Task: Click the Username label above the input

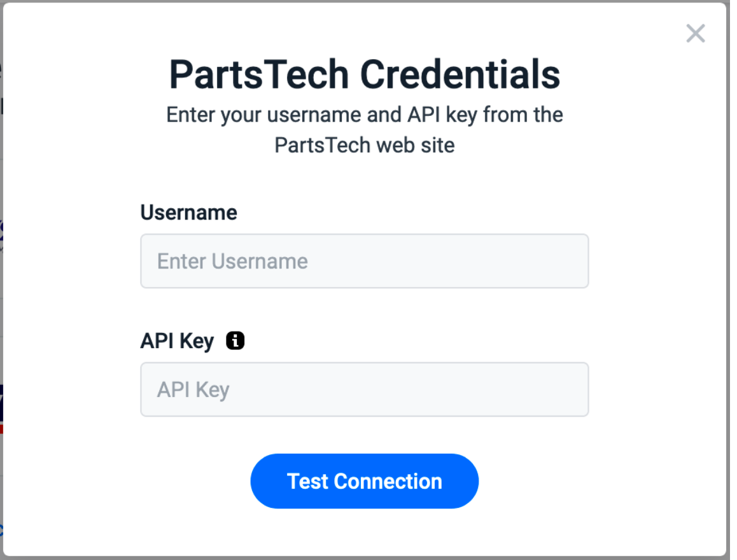Action: (x=188, y=212)
